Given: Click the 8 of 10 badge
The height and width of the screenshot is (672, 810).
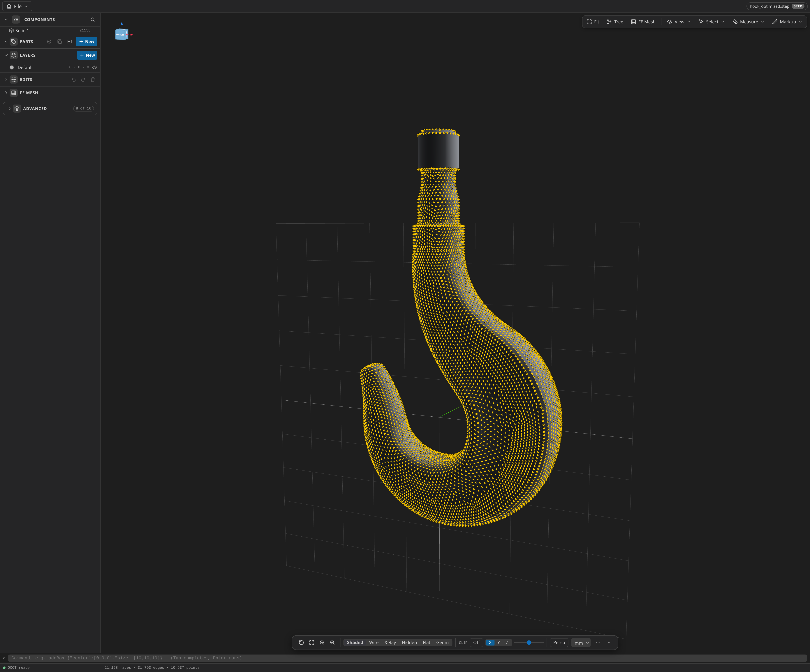Looking at the screenshot, I should [x=83, y=109].
